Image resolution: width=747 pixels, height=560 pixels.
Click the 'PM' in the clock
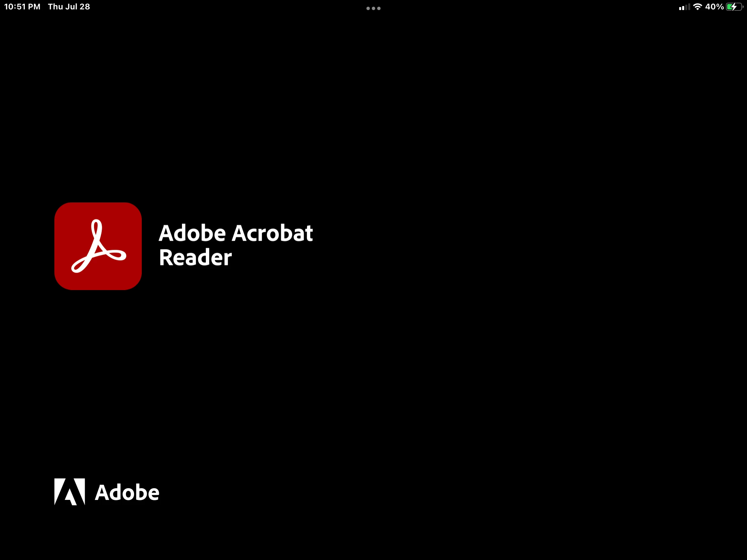35,7
